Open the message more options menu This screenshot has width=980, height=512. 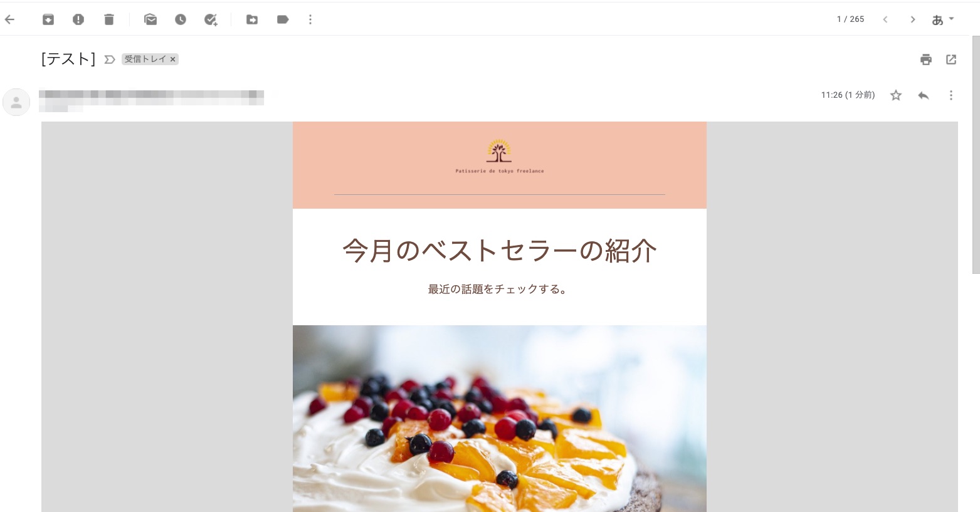pyautogui.click(x=951, y=95)
